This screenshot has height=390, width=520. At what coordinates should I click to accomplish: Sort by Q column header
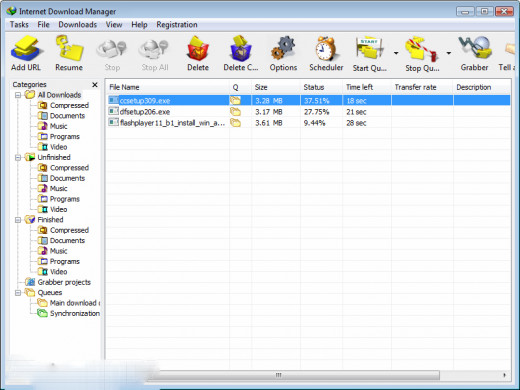(x=240, y=87)
